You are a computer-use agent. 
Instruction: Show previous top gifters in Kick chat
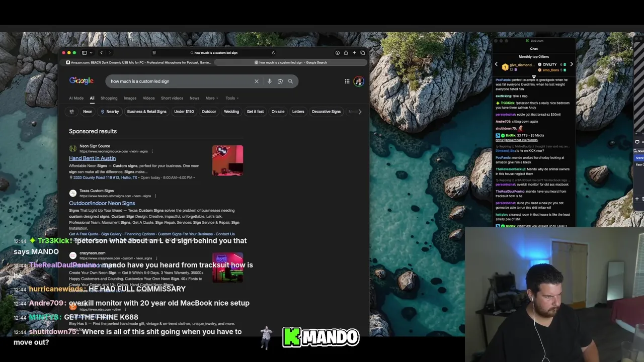click(496, 64)
